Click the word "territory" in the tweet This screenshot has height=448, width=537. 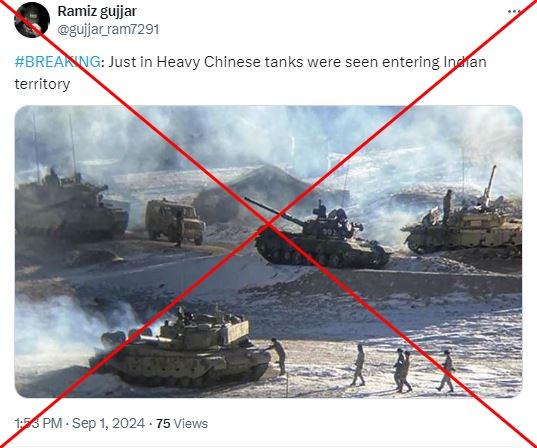click(x=42, y=84)
